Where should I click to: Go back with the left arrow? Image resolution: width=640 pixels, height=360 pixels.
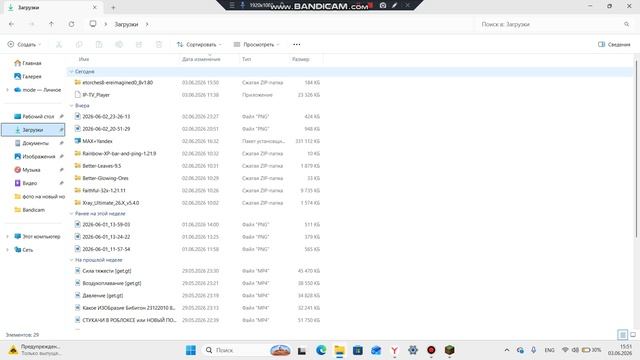[11, 24]
